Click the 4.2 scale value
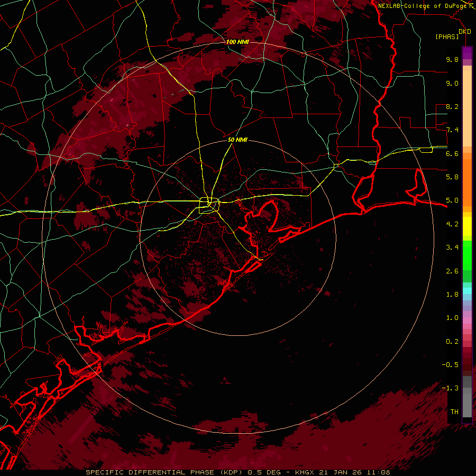This screenshot has width=476, height=476. tap(452, 224)
